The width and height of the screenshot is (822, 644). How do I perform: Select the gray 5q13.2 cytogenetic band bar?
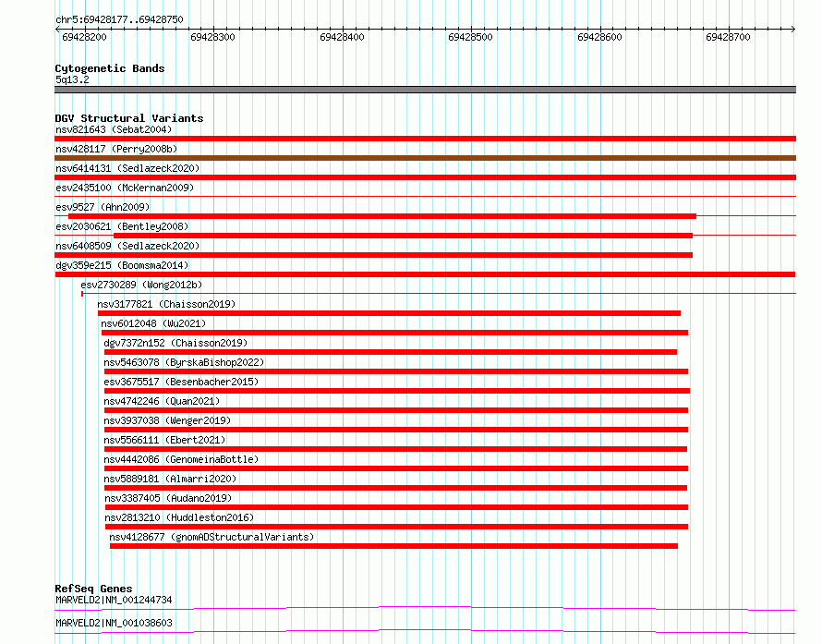point(425,90)
